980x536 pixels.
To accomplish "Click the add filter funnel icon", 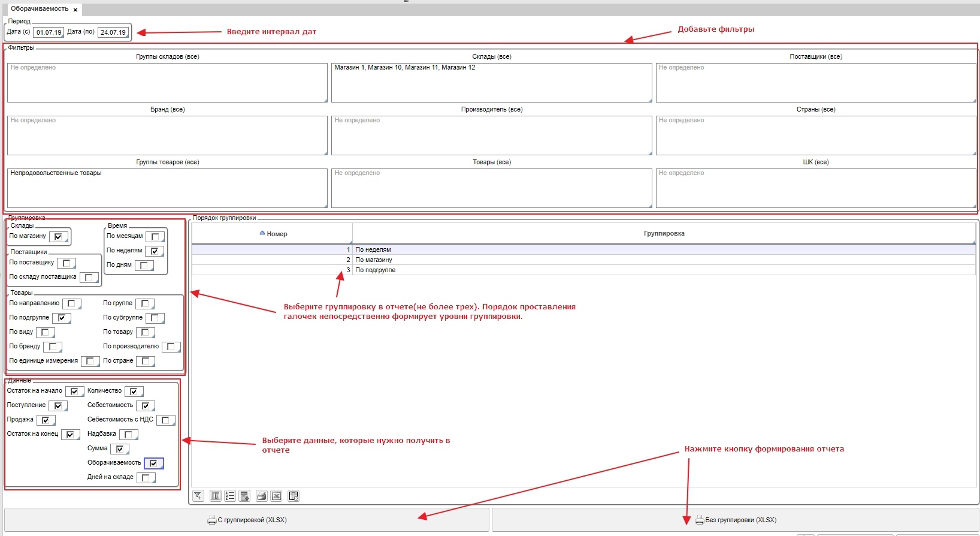I will (198, 496).
